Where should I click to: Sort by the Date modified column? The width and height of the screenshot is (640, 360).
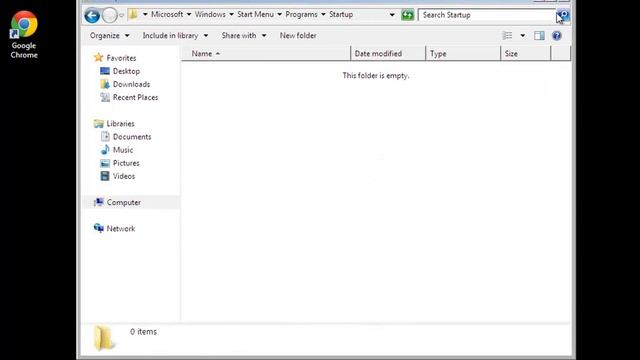point(388,53)
